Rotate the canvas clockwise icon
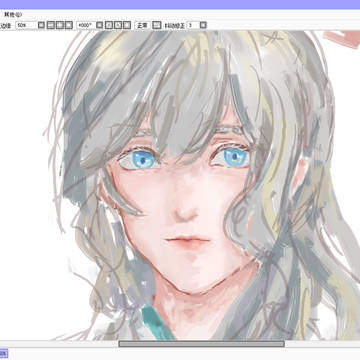 point(118,25)
